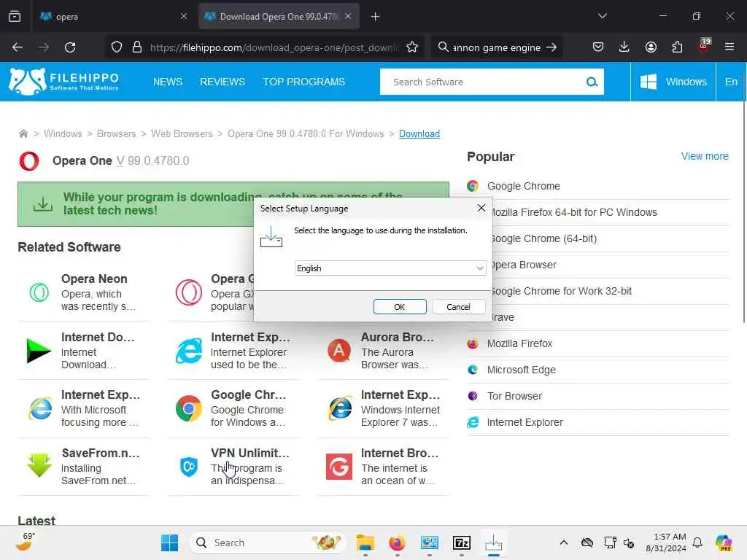
Task: Open the recent browsing Firefox View icon
Action: 15,17
